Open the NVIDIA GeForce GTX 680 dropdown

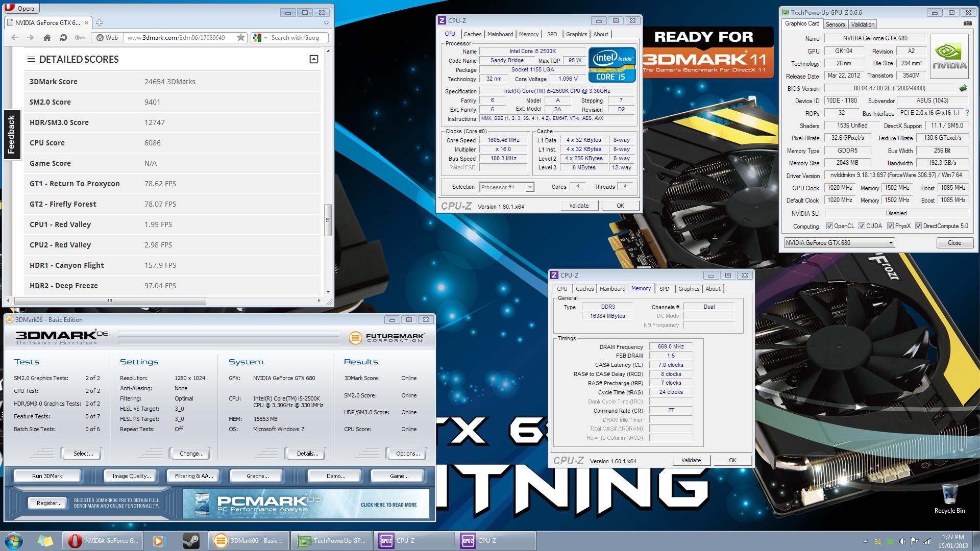[839, 243]
